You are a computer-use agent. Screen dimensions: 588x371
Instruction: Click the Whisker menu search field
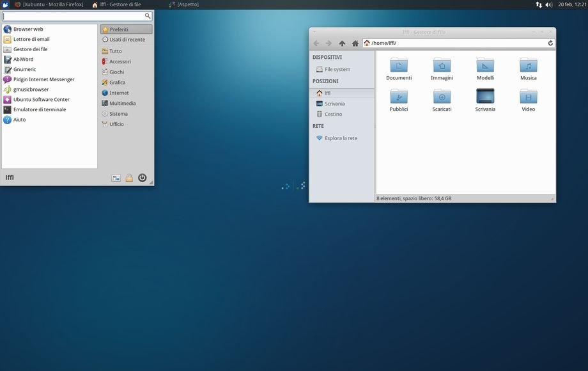73,16
